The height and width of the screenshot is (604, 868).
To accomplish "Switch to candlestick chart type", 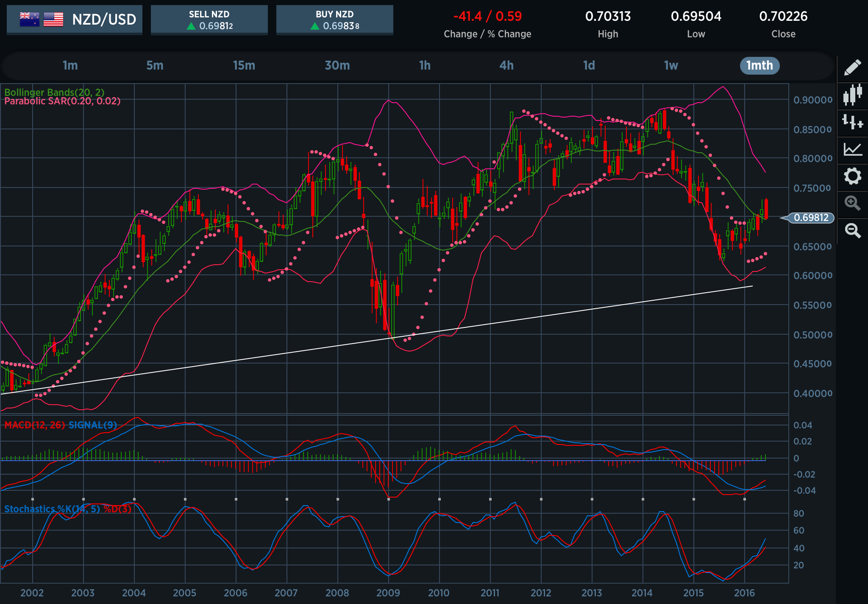I will tap(852, 95).
